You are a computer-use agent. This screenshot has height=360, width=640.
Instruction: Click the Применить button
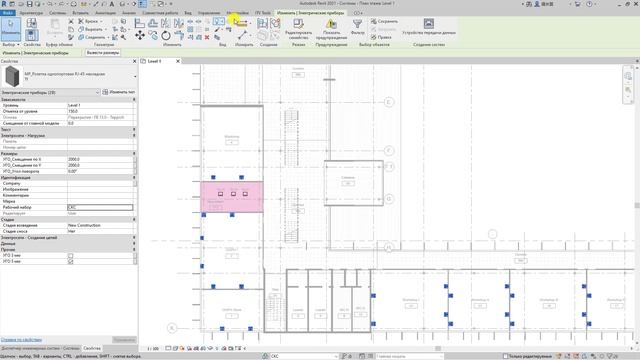(x=124, y=340)
